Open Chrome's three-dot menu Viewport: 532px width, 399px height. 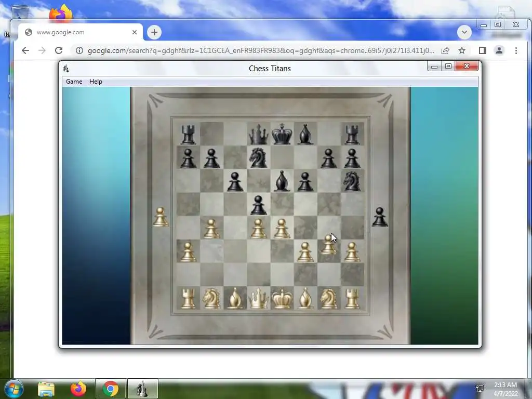[x=516, y=50]
